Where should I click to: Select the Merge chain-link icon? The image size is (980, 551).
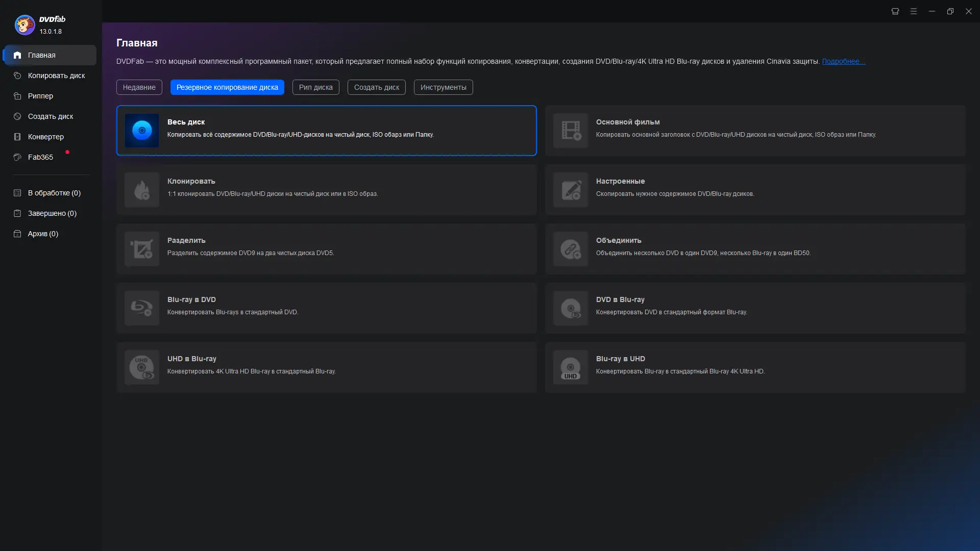click(571, 249)
